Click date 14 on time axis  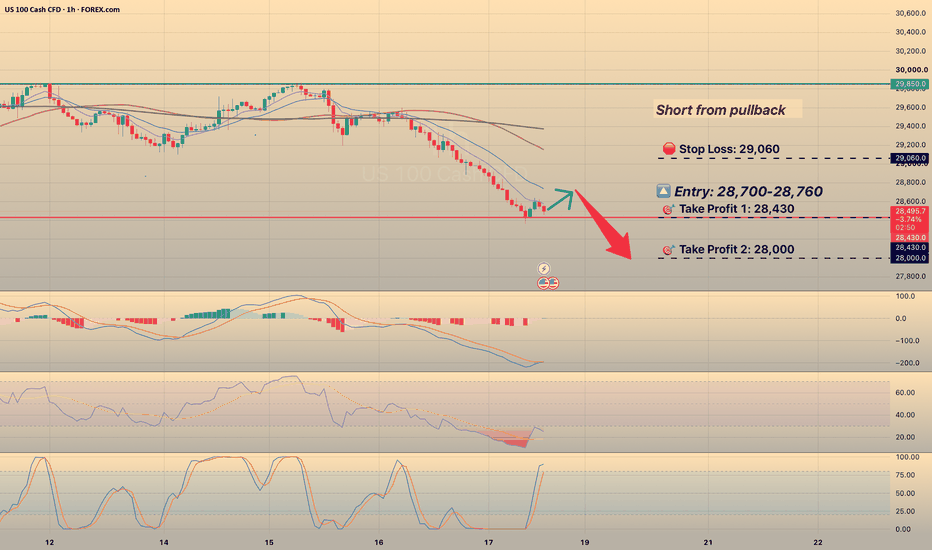pos(164,542)
